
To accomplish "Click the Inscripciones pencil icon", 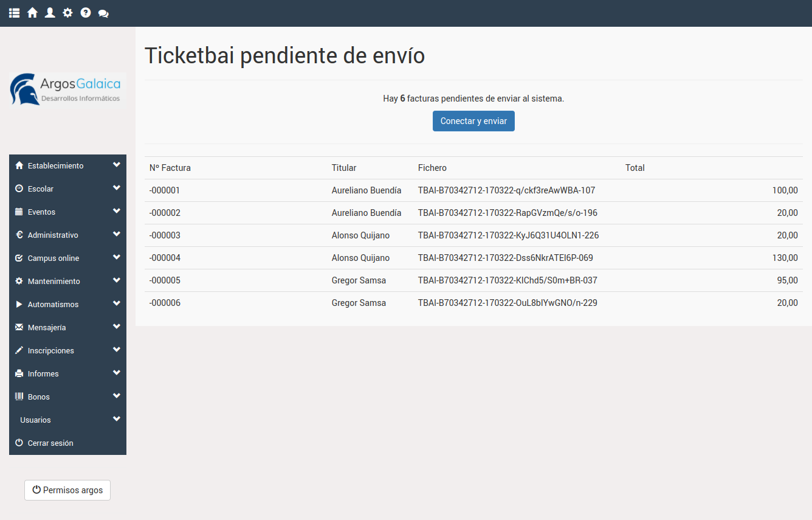I will click(x=19, y=350).
